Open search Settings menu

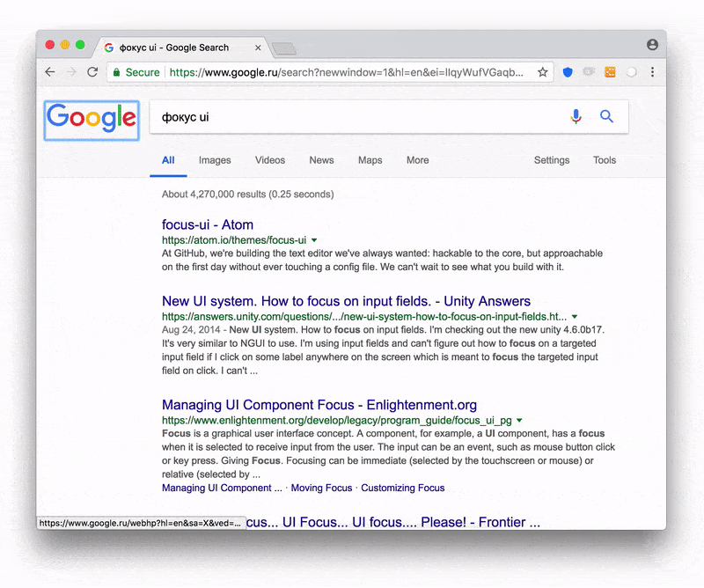pos(552,160)
